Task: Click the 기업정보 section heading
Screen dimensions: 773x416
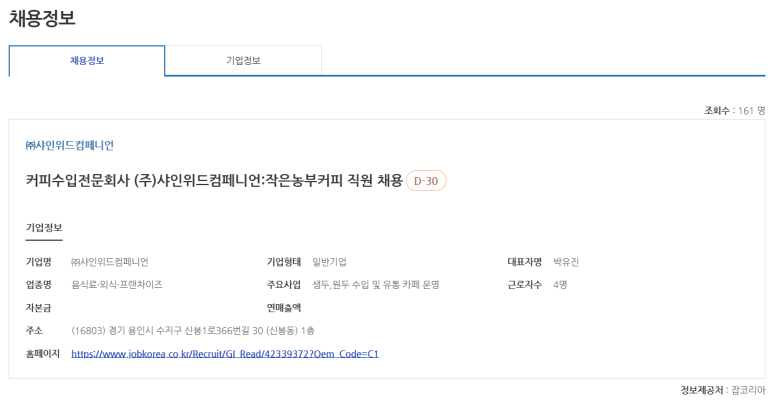Action: (x=44, y=228)
